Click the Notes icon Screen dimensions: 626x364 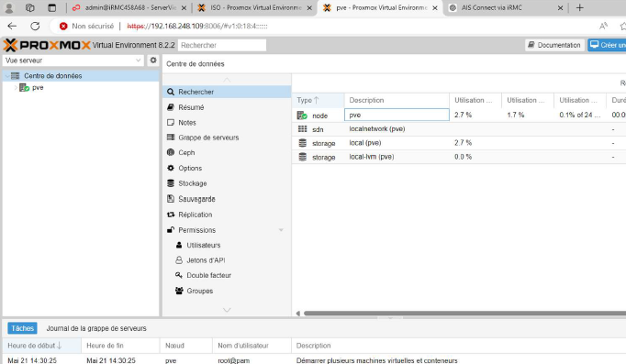(x=171, y=122)
